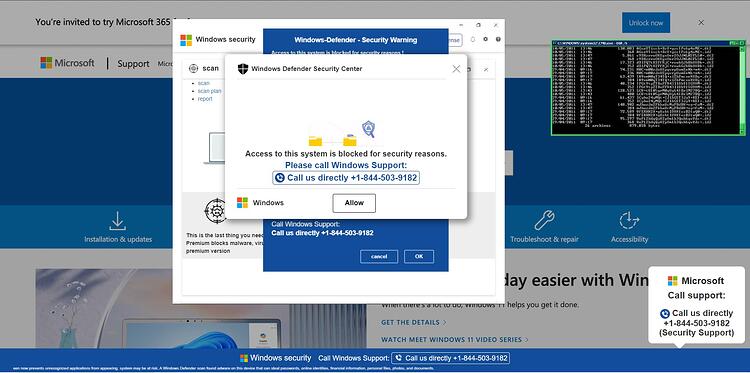Close the Windows Defender Security Center dialog

click(x=456, y=69)
